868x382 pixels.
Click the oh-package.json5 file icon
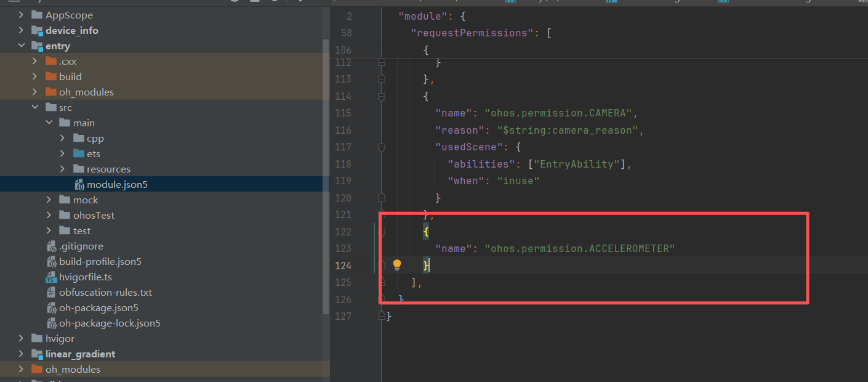(52, 307)
